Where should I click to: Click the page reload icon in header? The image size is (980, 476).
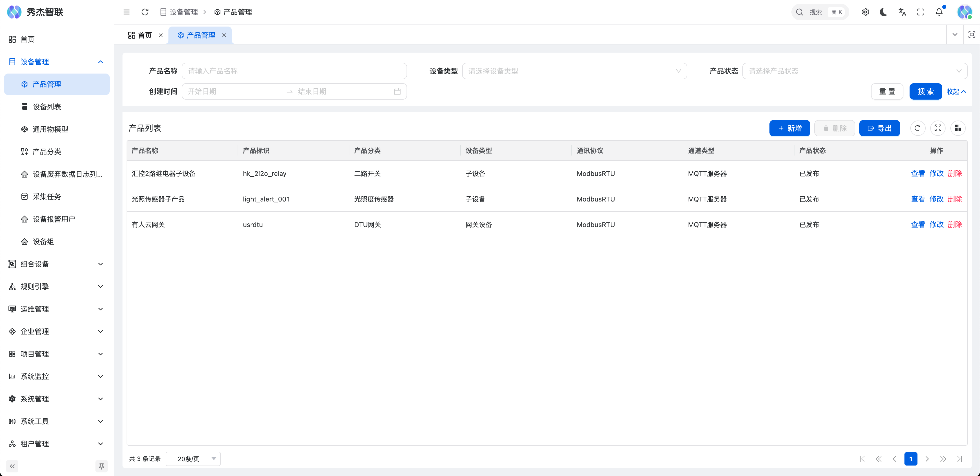point(145,12)
